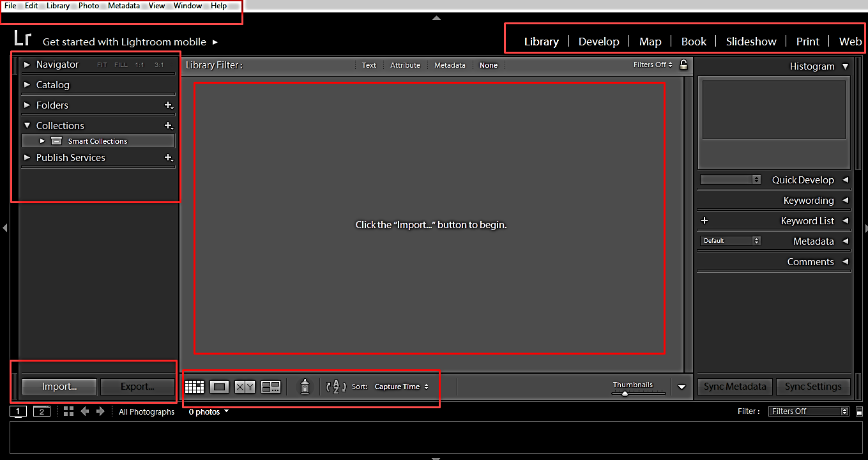Image resolution: width=868 pixels, height=460 pixels.
Task: Set Navigator zoom to FIT
Action: [102, 65]
